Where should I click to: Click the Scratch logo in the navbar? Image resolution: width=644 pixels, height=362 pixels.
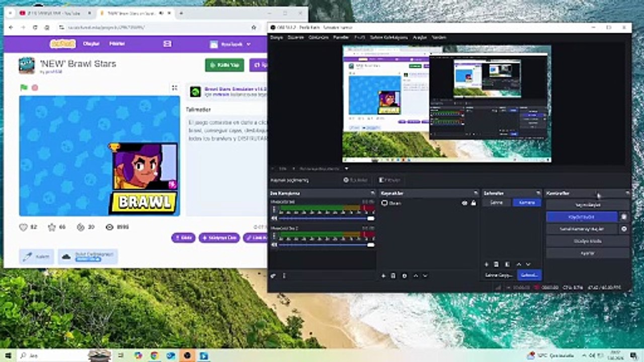click(62, 44)
